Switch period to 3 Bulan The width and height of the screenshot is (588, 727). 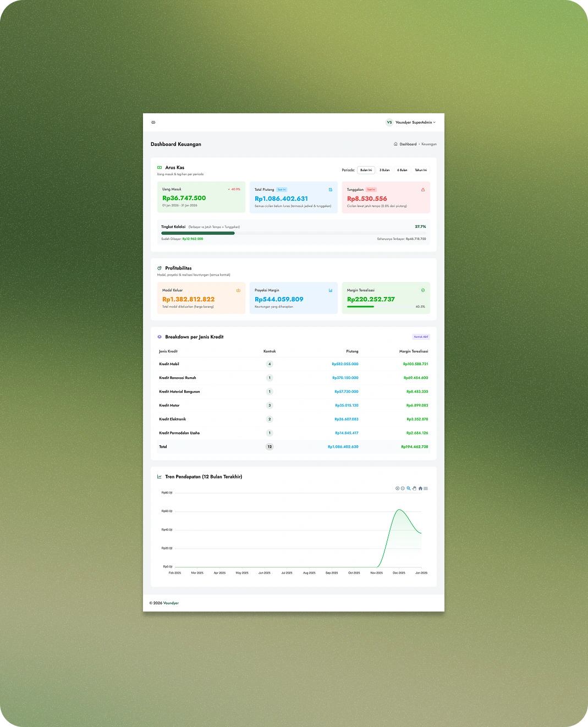click(x=384, y=170)
